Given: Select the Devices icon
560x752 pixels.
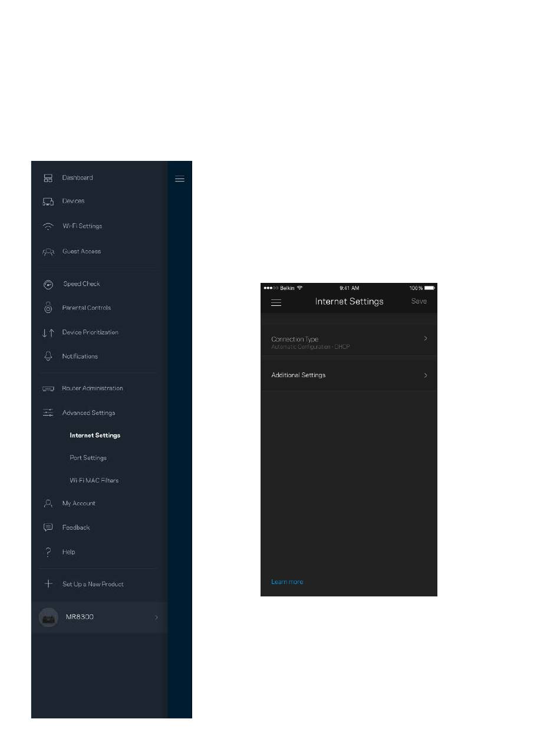Looking at the screenshot, I should [48, 202].
